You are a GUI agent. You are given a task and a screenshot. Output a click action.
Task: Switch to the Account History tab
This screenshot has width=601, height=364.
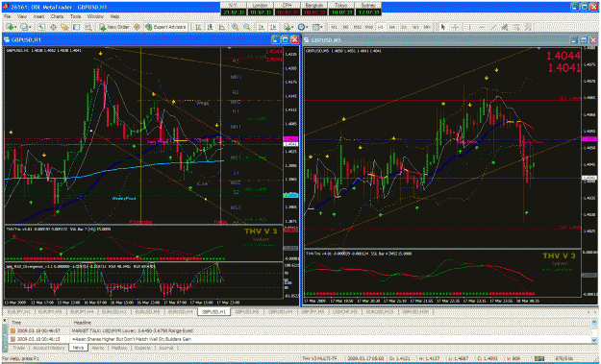pyautogui.click(x=49, y=348)
